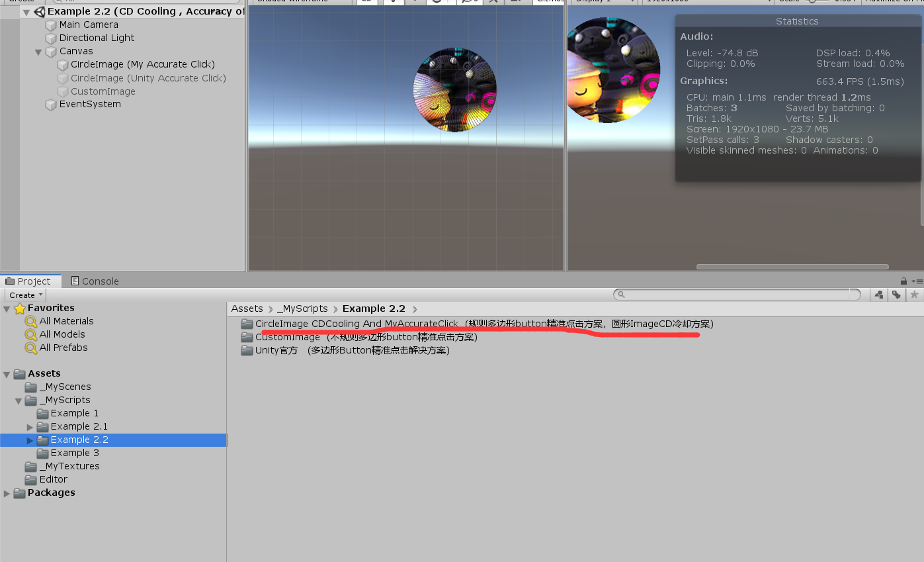This screenshot has height=562, width=924.
Task: Select the Main Camera label in Hierarchy
Action: tap(89, 25)
